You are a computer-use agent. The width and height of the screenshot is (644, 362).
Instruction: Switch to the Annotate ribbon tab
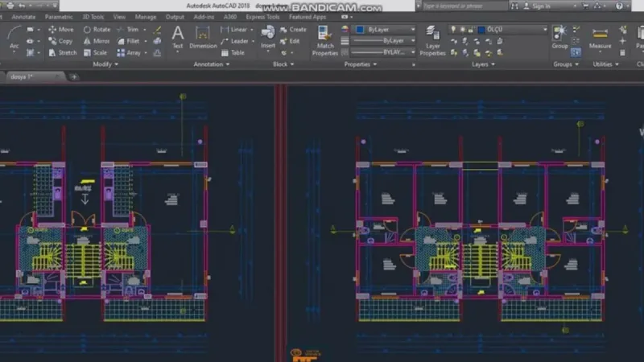(x=23, y=17)
